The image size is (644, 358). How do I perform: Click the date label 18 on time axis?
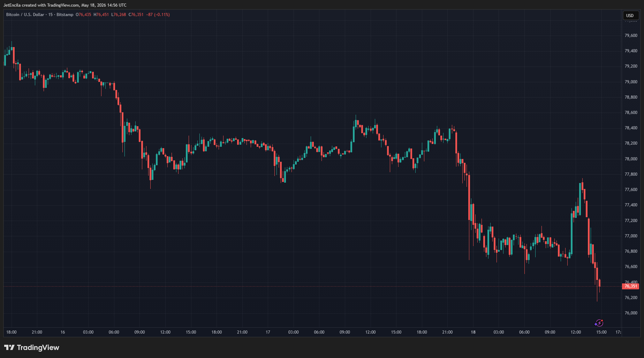coord(473,332)
